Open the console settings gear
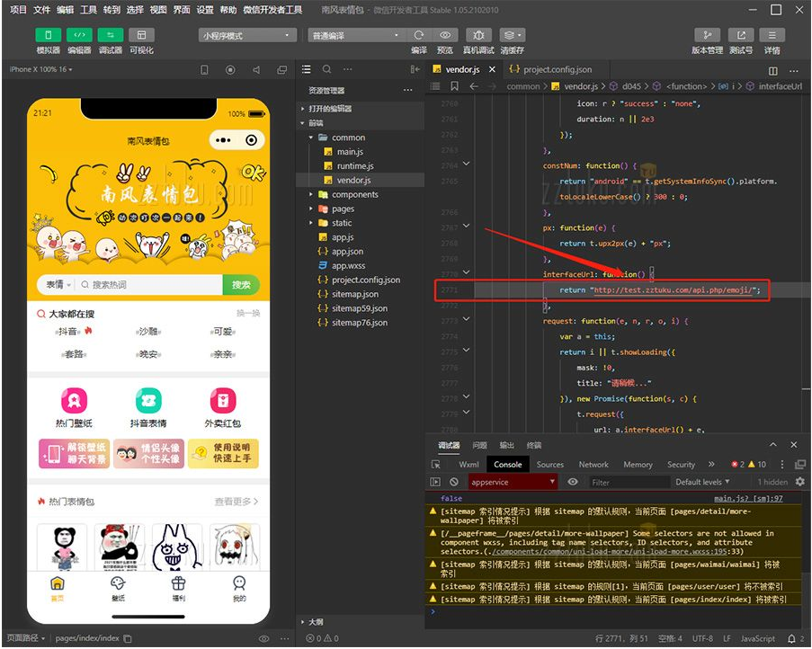The height and width of the screenshot is (649, 812). [799, 482]
